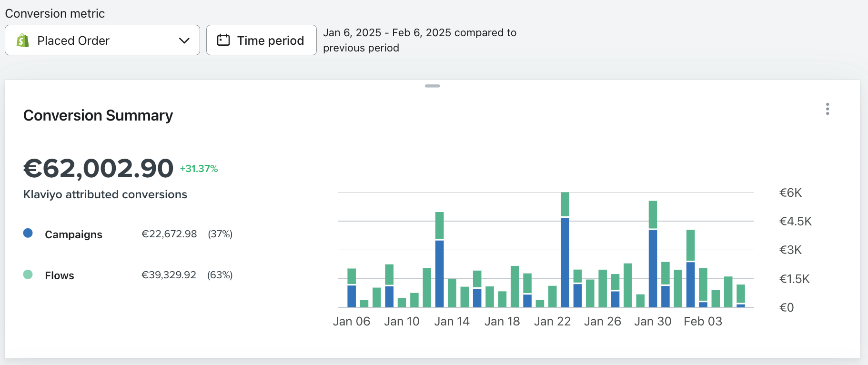Click the €62,002.90 total conversions value

tap(99, 168)
